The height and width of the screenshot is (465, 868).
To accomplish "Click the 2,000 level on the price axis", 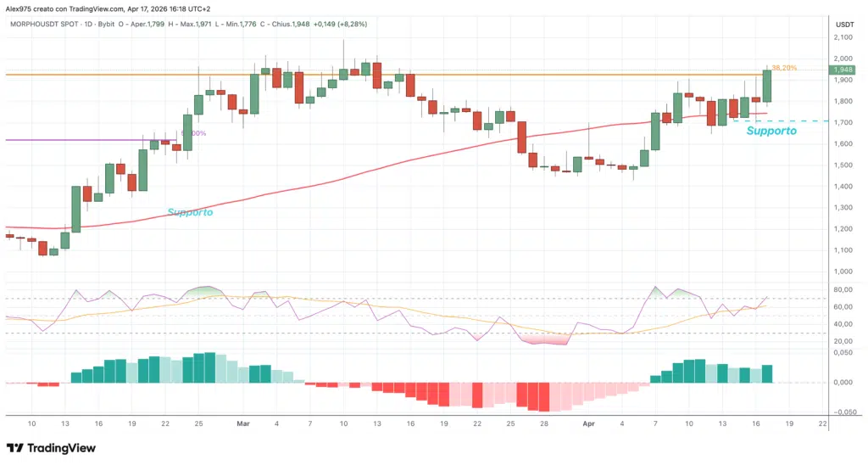I will click(x=843, y=59).
